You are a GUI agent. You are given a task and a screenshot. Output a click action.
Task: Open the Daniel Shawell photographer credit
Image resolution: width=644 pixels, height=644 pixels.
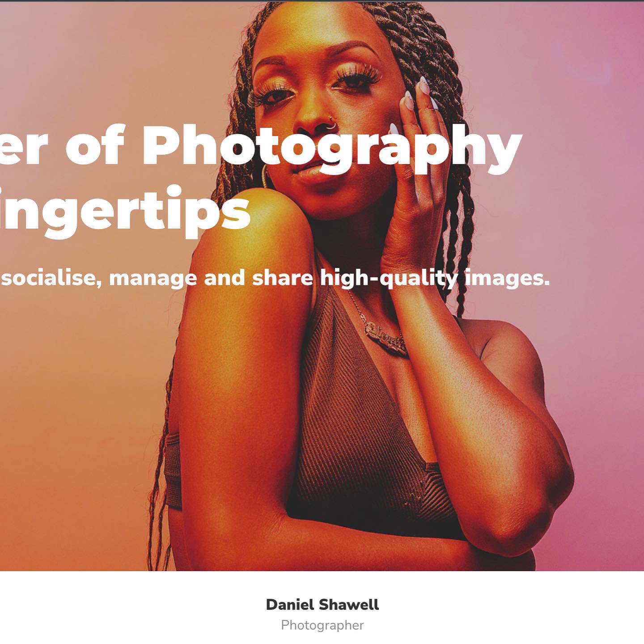pos(322,605)
